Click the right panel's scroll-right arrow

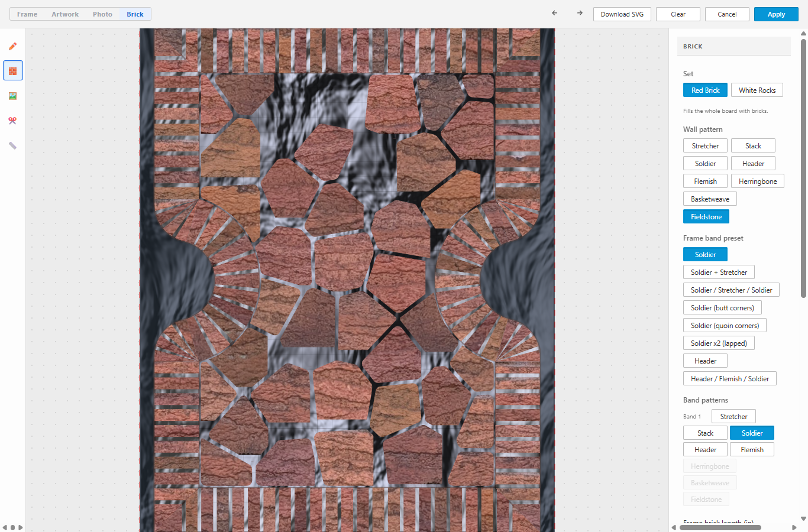(794, 527)
